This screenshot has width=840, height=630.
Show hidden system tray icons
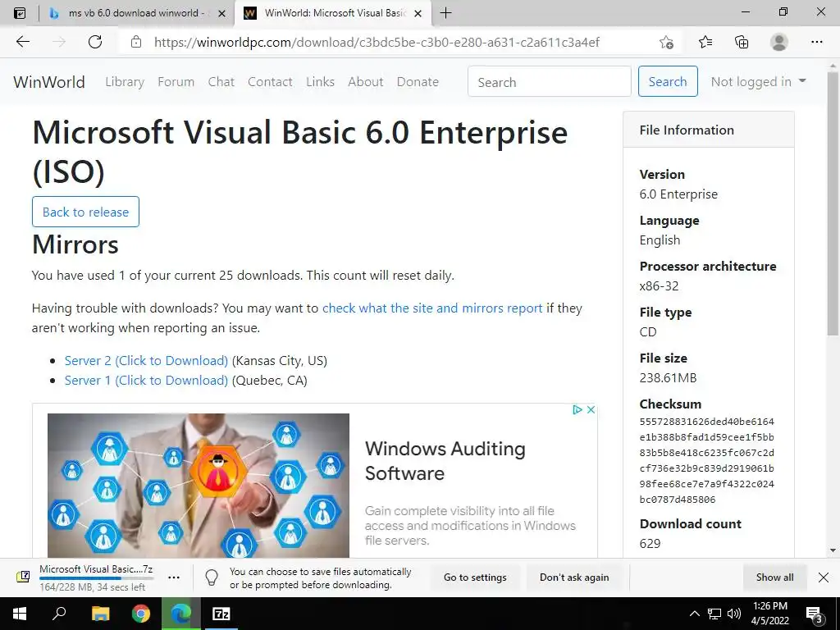click(x=694, y=614)
